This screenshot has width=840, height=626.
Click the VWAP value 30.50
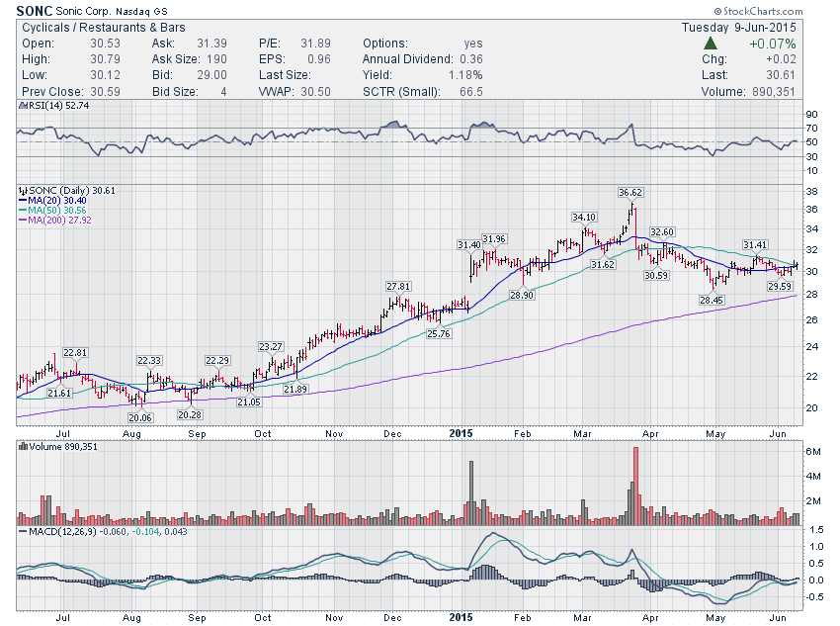tap(315, 92)
